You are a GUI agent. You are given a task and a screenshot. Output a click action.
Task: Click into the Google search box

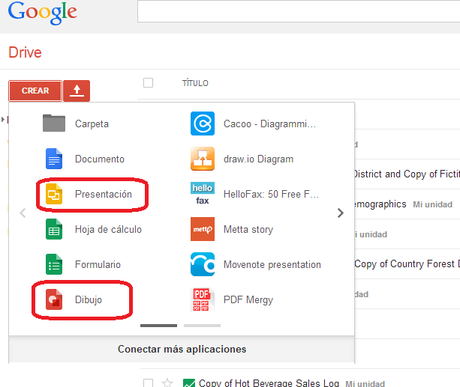click(x=299, y=12)
